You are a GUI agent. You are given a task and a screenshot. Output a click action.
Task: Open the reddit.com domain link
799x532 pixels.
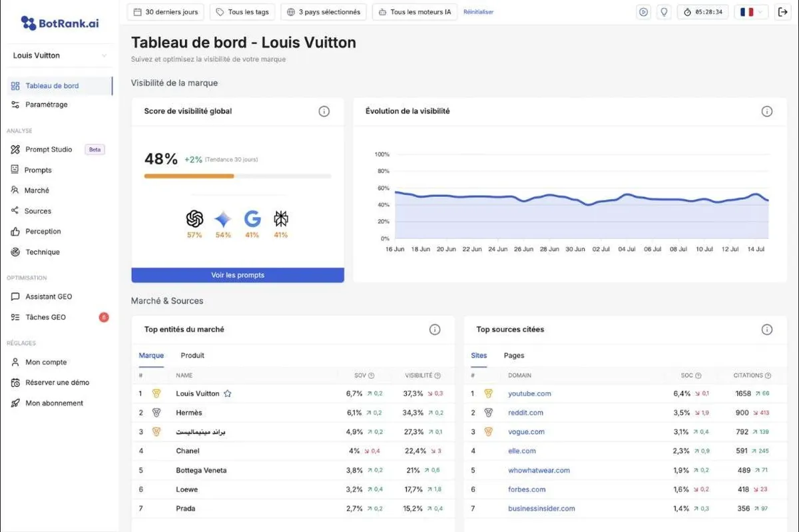click(x=525, y=413)
